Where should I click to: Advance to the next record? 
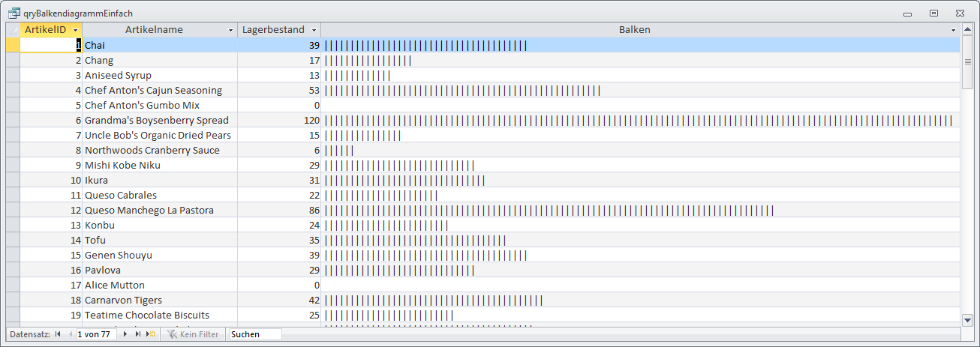pos(125,334)
